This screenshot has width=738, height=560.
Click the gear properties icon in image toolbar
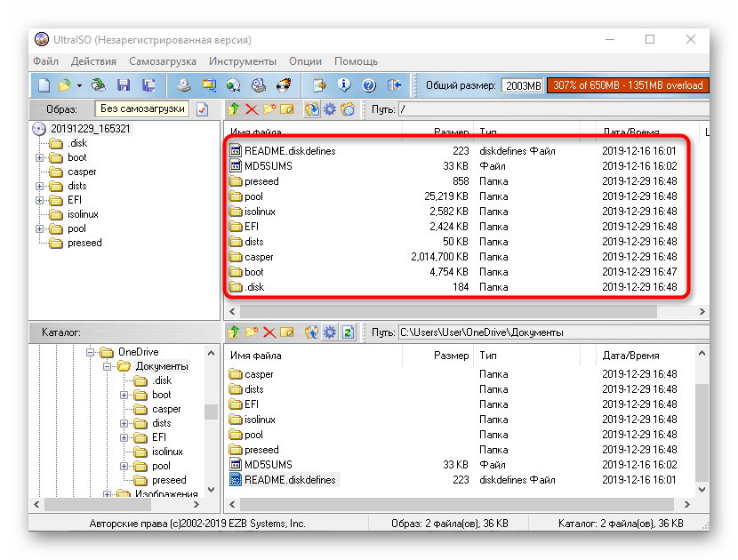(x=330, y=109)
